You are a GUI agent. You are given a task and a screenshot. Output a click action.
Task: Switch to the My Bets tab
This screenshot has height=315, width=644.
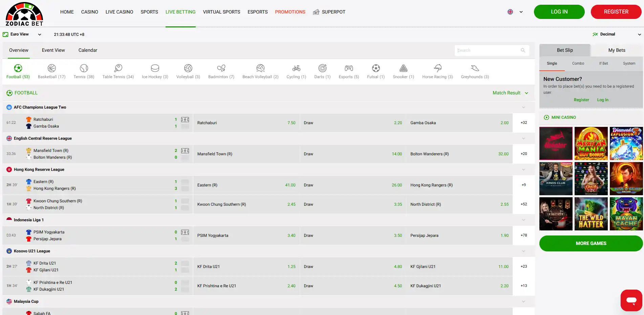(x=617, y=50)
